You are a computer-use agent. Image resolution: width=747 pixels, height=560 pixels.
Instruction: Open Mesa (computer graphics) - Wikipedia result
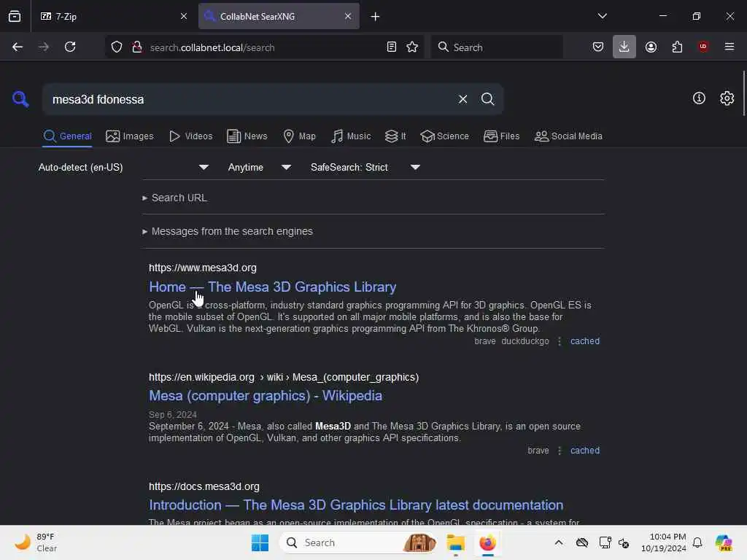[x=266, y=396]
